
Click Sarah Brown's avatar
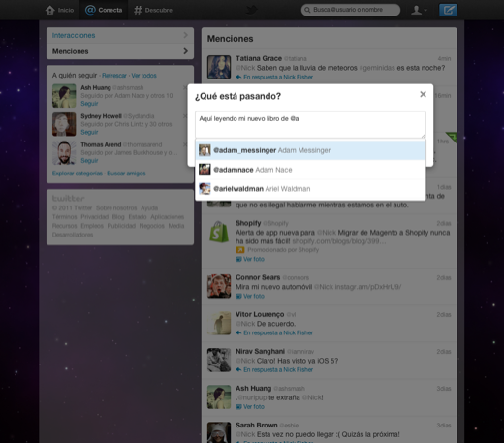[x=219, y=432]
